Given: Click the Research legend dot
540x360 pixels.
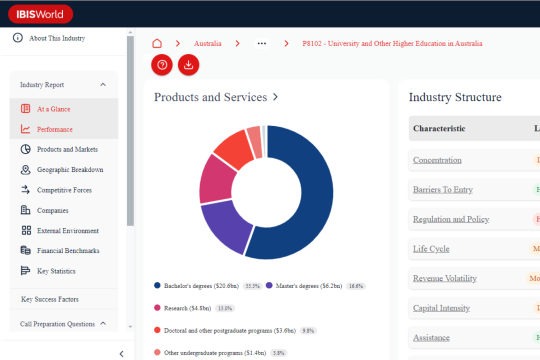Looking at the screenshot, I should pyautogui.click(x=157, y=308).
